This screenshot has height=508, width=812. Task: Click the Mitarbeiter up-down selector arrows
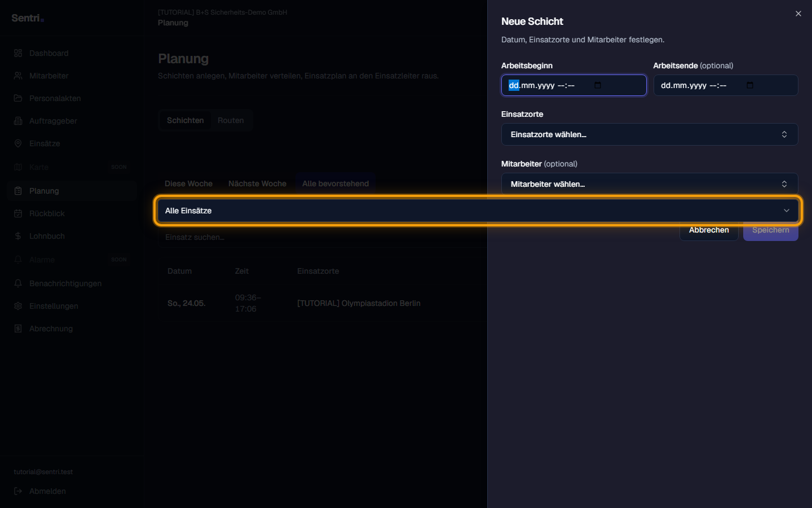pos(784,184)
